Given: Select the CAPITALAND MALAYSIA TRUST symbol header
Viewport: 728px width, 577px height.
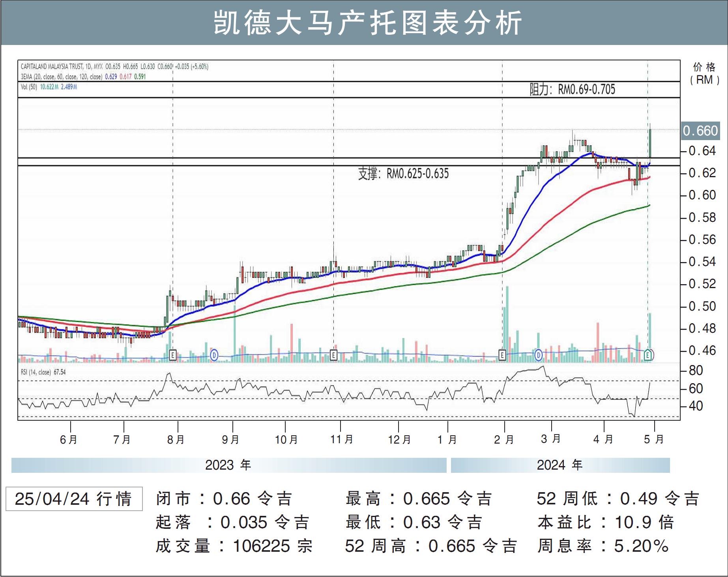Looking at the screenshot, I should pos(114,67).
